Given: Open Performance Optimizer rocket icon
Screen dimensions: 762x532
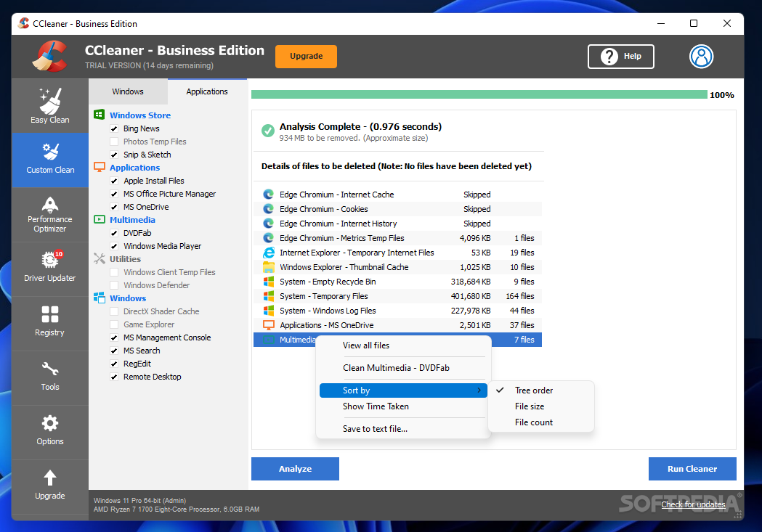Looking at the screenshot, I should (50, 204).
